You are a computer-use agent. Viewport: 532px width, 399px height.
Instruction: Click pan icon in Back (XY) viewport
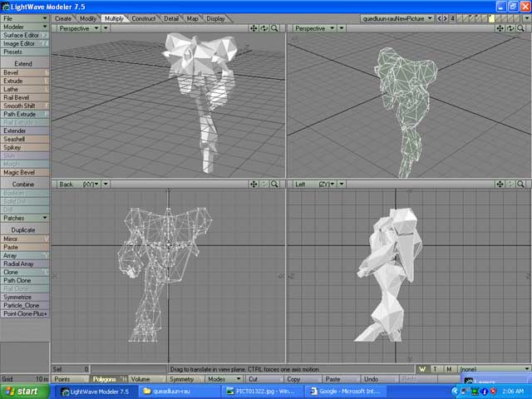coord(254,184)
